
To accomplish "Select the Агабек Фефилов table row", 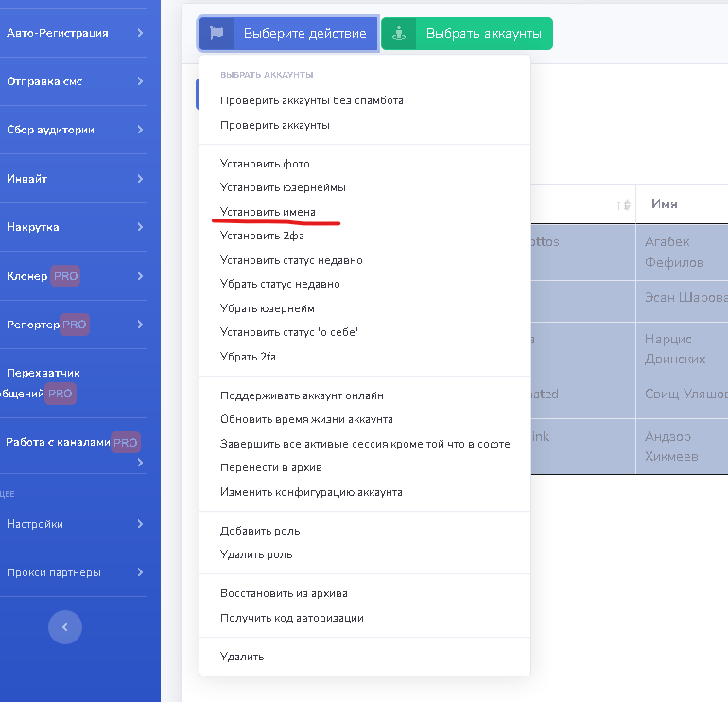I will pos(673,252).
